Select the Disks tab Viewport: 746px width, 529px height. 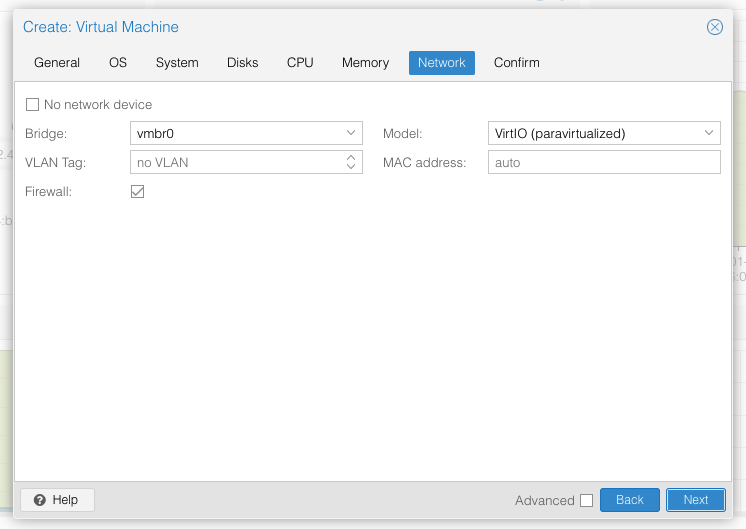tap(243, 63)
